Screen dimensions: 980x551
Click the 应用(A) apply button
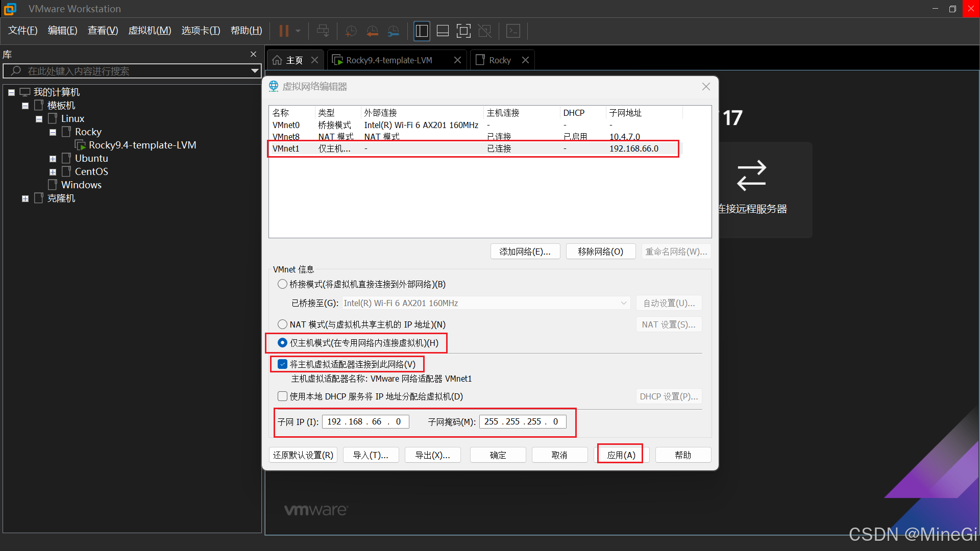[621, 455]
